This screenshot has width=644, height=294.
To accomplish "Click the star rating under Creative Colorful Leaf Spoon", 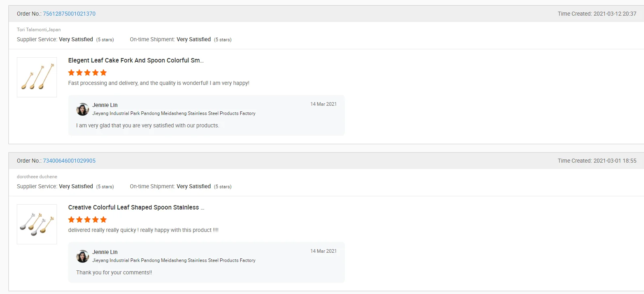I will [87, 219].
